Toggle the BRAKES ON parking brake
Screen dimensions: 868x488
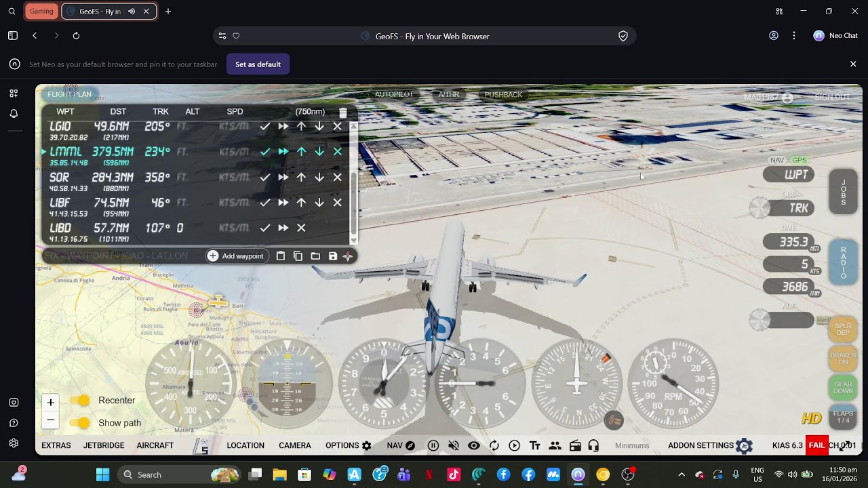pyautogui.click(x=844, y=359)
